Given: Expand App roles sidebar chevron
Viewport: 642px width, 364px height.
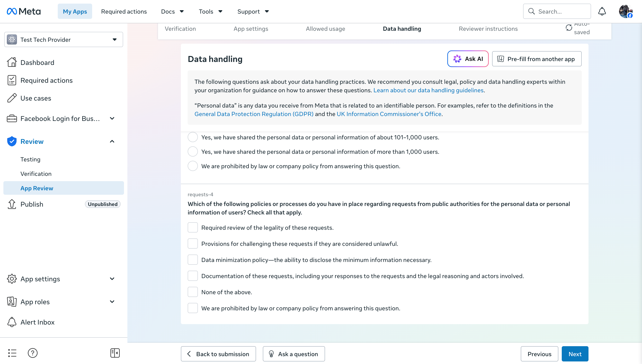Looking at the screenshot, I should point(112,301).
